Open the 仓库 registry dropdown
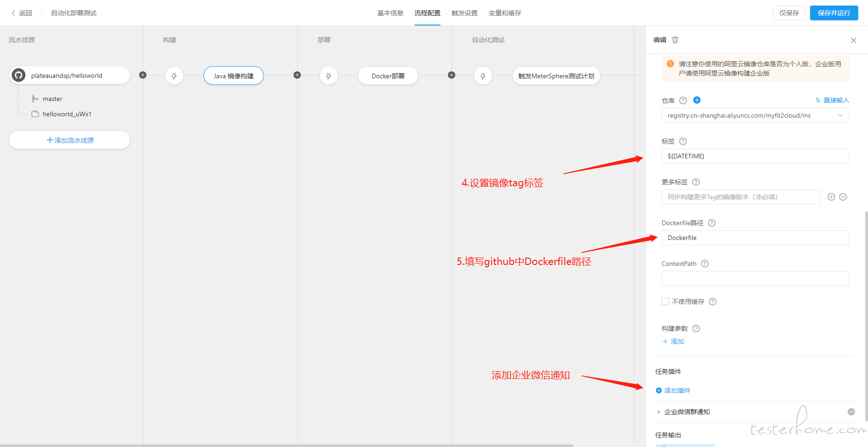 tap(755, 115)
